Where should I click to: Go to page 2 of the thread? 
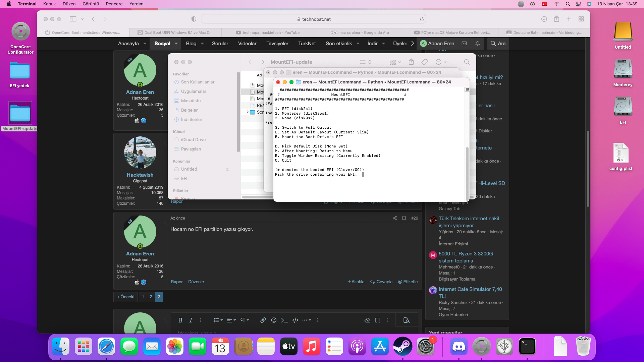151,297
